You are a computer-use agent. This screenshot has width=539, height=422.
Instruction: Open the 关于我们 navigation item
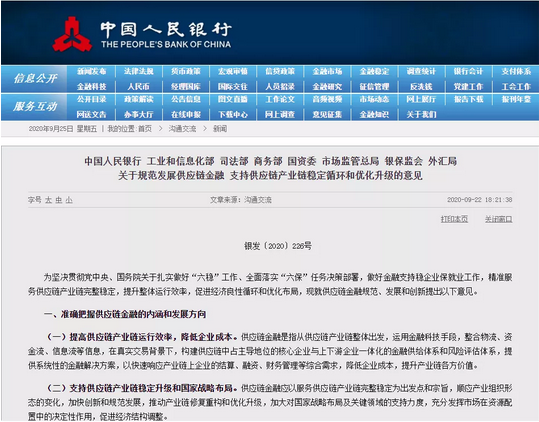(421, 114)
